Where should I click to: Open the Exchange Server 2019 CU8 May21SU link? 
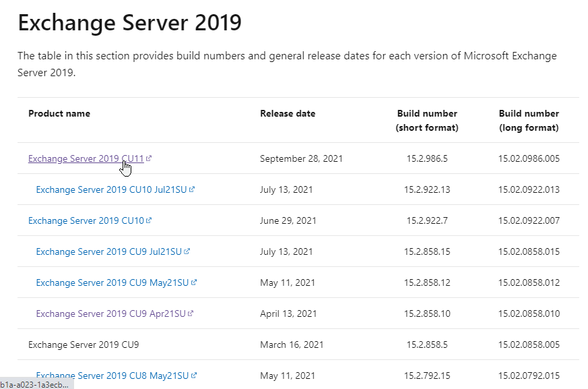tap(112, 376)
